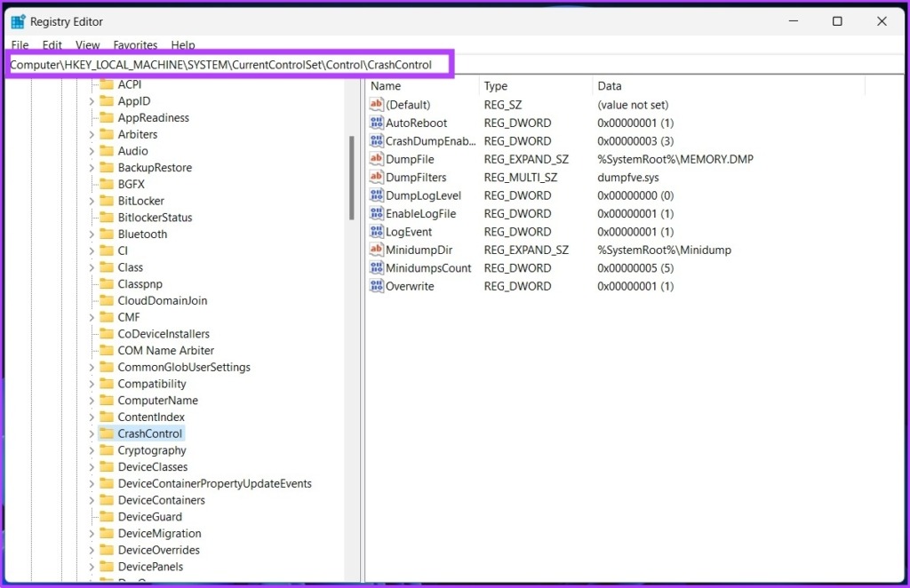Select the CommonGlobUserSettings key
This screenshot has height=588, width=910.
(x=184, y=368)
